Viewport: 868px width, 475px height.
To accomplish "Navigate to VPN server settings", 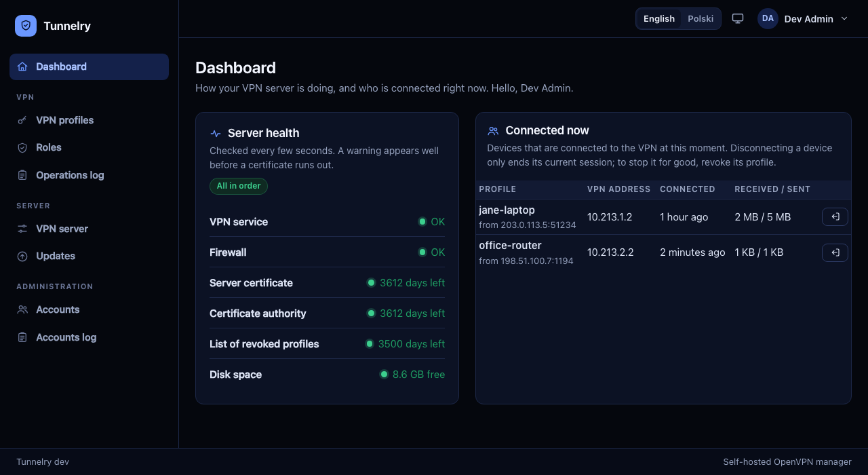I will [89, 229].
